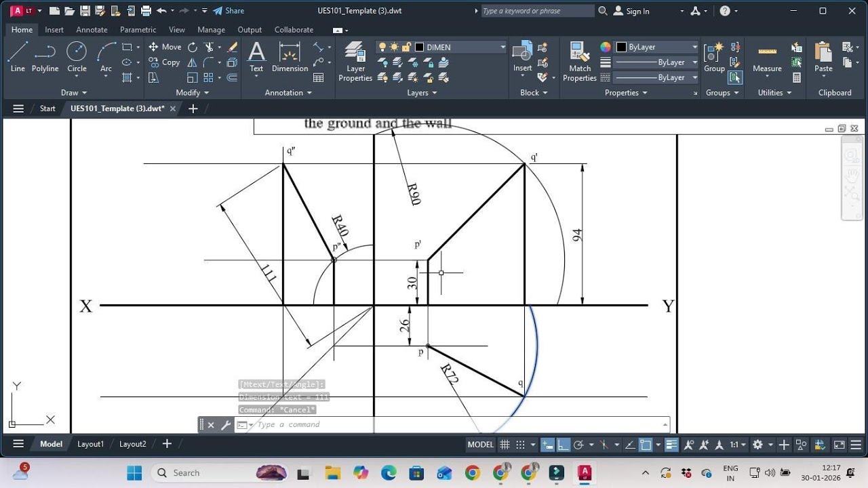Viewport: 868px width, 488px height.
Task: Switch to Layout1 tab
Action: (91, 444)
